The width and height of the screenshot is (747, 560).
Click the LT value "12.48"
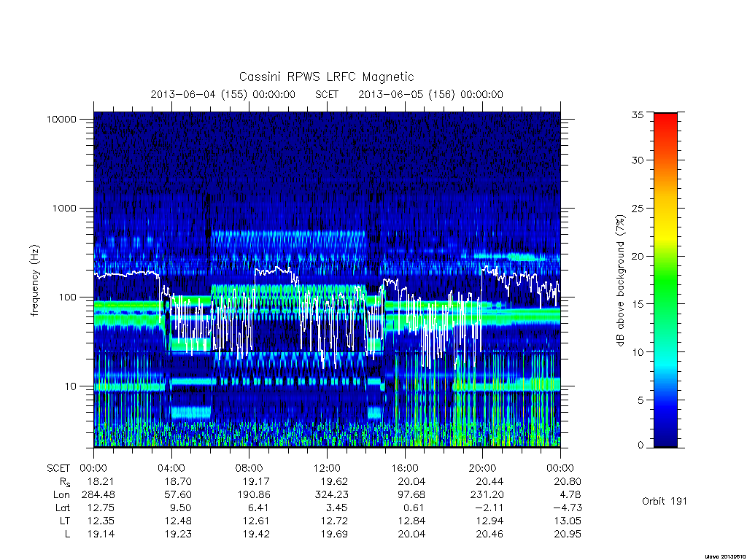(x=178, y=521)
